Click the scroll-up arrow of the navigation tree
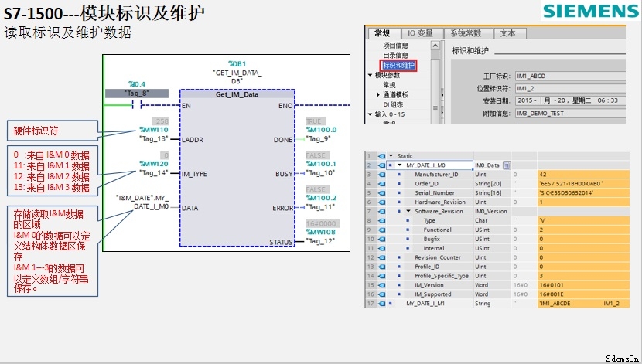The image size is (642, 364). [x=435, y=46]
